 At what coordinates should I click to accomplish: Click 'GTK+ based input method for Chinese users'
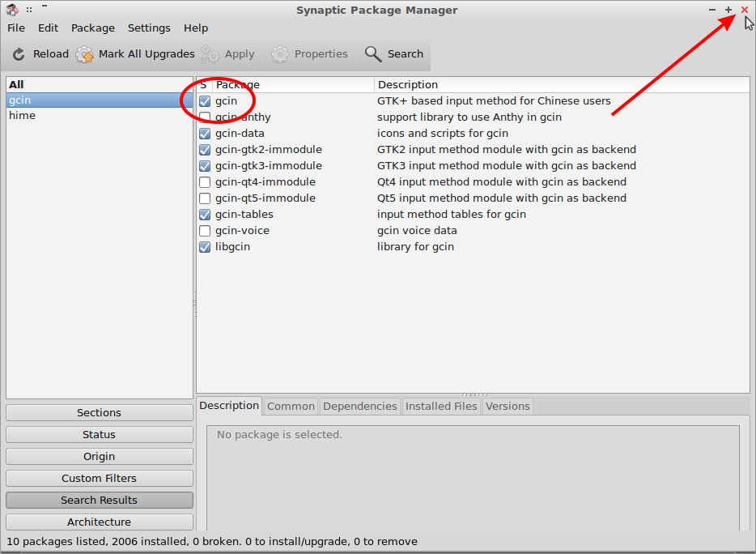(494, 101)
